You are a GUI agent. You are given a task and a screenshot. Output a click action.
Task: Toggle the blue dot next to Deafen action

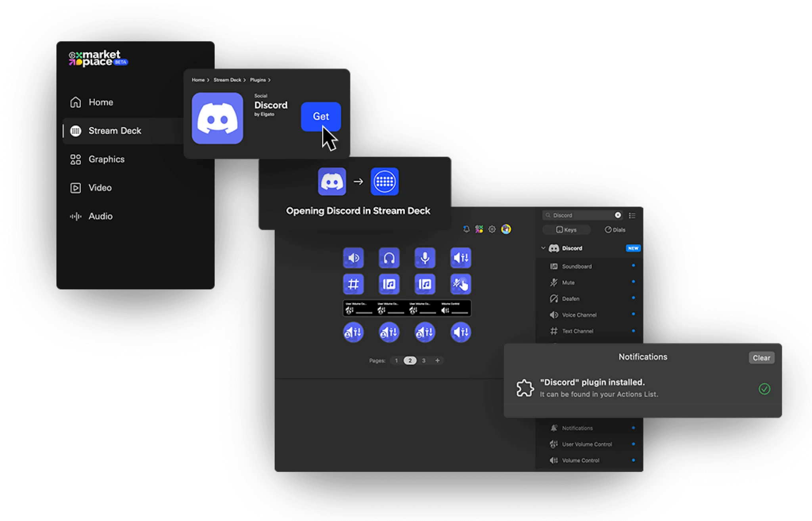pos(634,298)
